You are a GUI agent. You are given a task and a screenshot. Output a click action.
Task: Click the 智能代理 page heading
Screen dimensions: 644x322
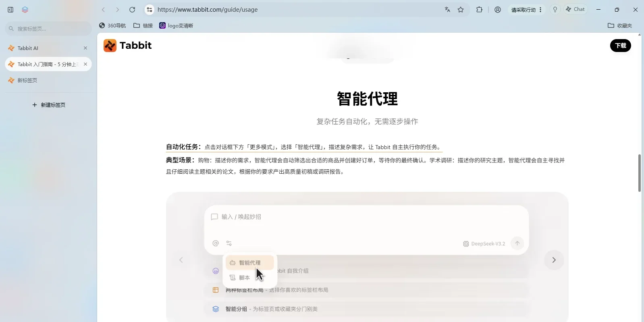[x=367, y=99]
